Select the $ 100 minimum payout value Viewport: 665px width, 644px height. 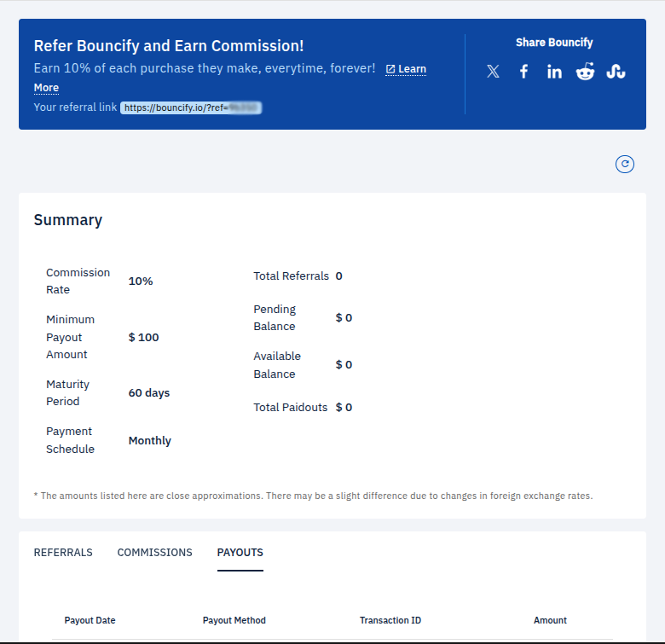click(144, 337)
